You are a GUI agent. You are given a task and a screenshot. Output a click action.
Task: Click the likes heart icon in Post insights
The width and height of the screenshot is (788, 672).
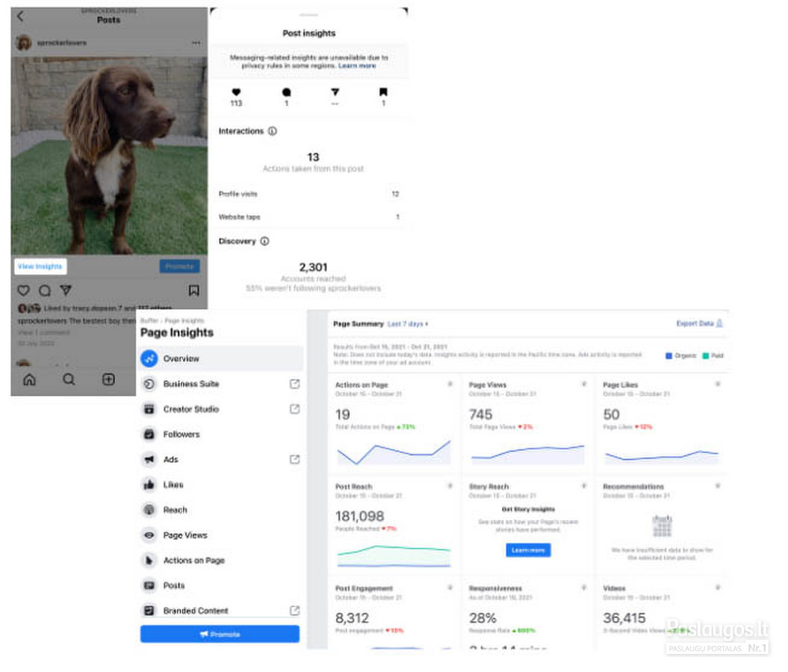236,92
